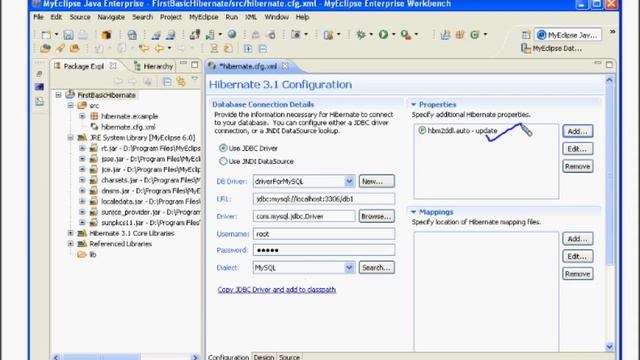The height and width of the screenshot is (360, 640).
Task: Expand the hibernate.example package
Action: coord(82,116)
